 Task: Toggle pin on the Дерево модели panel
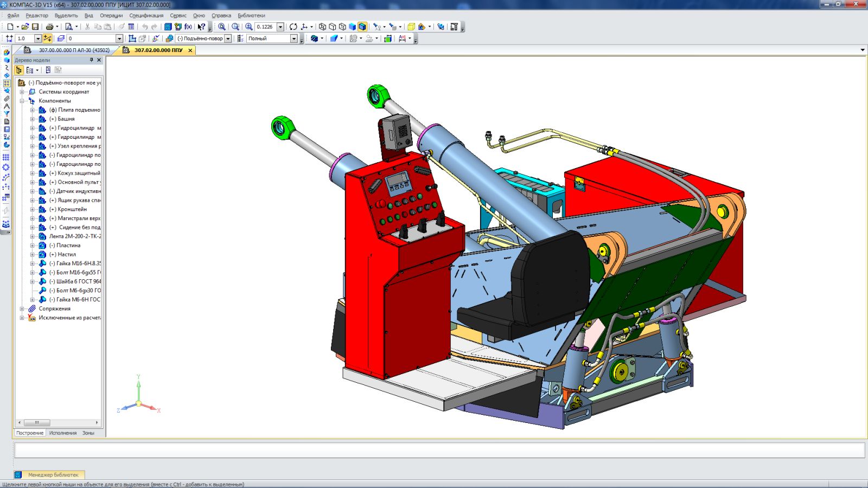click(91, 60)
